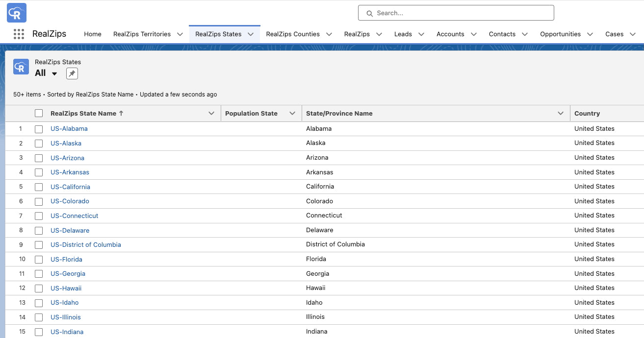
Task: Click the RealZips logo at top left
Action: (x=17, y=13)
